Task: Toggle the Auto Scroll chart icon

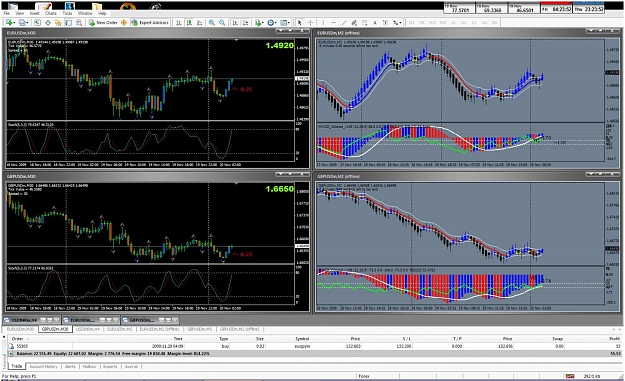Action: click(235, 23)
